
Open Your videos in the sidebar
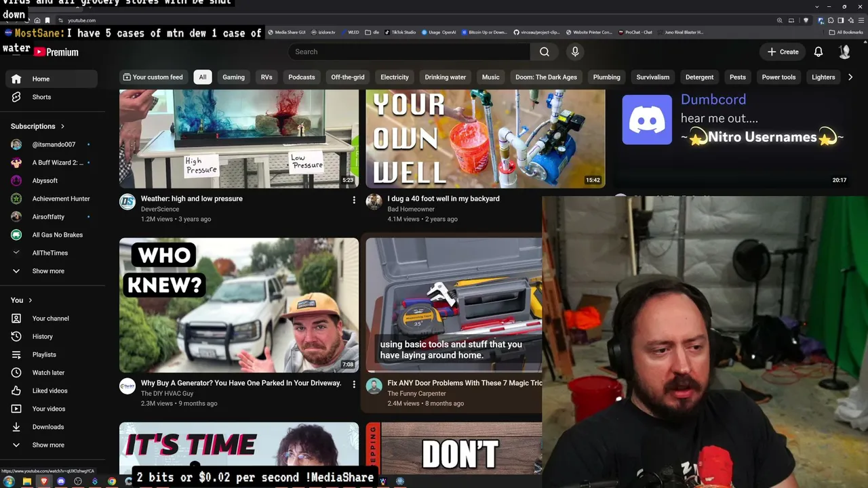click(x=52, y=409)
